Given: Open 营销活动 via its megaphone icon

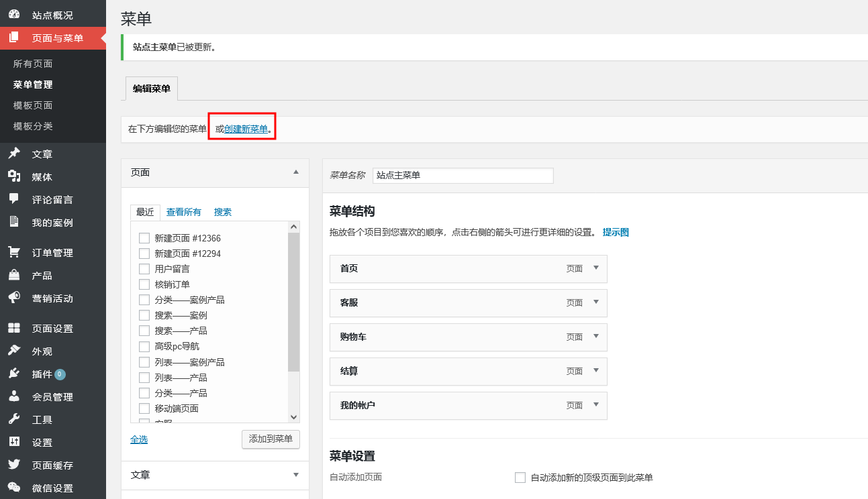Looking at the screenshot, I should click(x=14, y=298).
